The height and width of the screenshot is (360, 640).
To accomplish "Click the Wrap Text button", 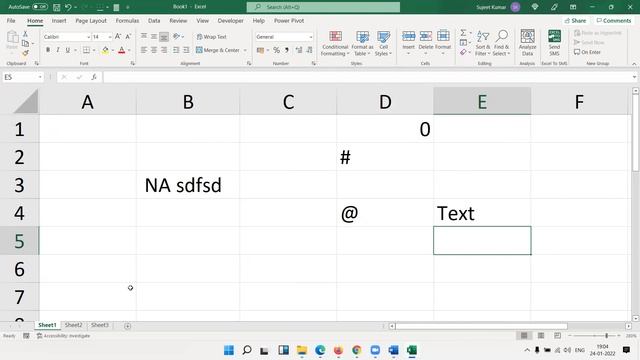I will coord(211,37).
